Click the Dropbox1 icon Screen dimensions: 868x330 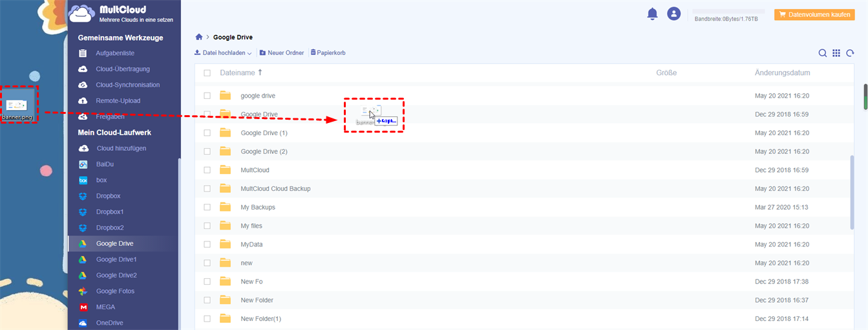click(x=83, y=212)
